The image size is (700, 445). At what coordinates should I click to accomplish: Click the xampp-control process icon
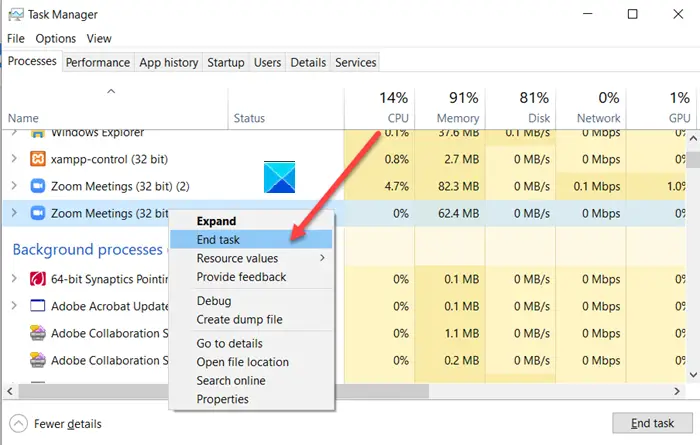(38, 159)
